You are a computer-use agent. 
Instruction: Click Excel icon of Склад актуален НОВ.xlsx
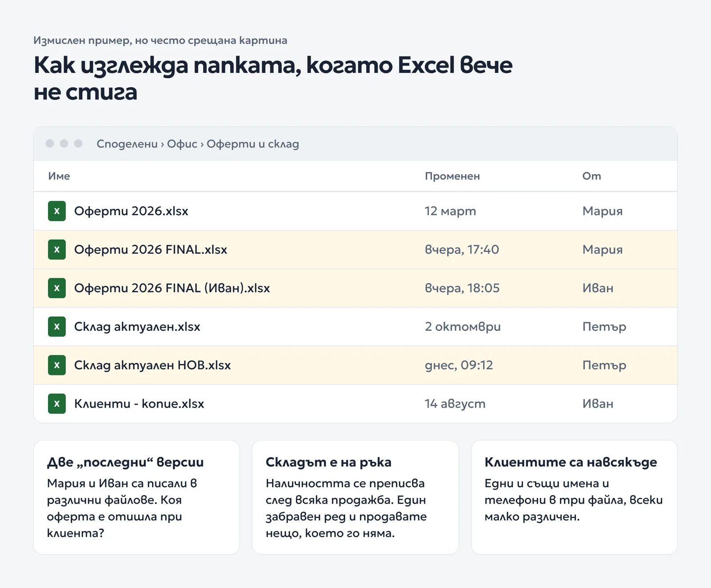57,365
